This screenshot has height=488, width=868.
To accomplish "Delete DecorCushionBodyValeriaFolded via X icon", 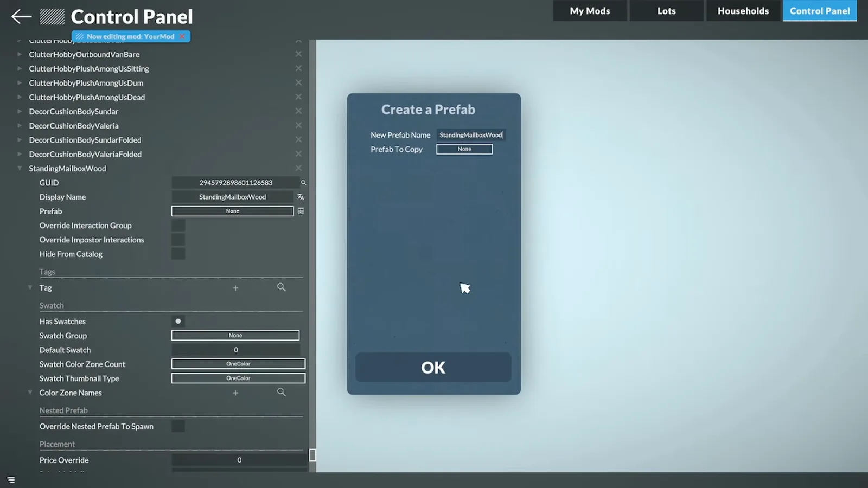I will 298,154.
